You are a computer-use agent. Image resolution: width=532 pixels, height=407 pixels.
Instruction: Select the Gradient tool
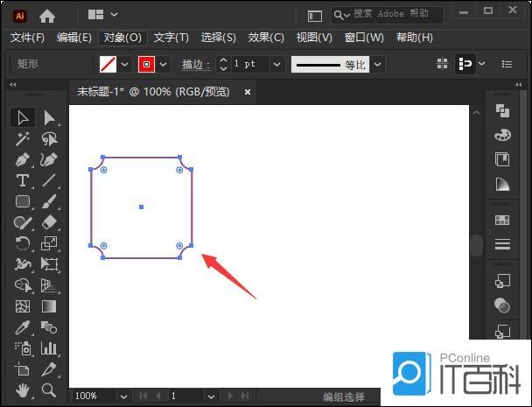point(49,306)
